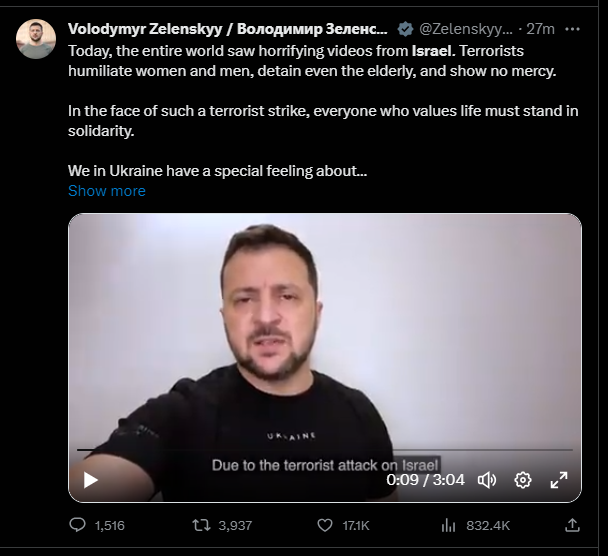The width and height of the screenshot is (608, 556).
Task: Reply to the tweet via comment icon
Action: (x=78, y=524)
